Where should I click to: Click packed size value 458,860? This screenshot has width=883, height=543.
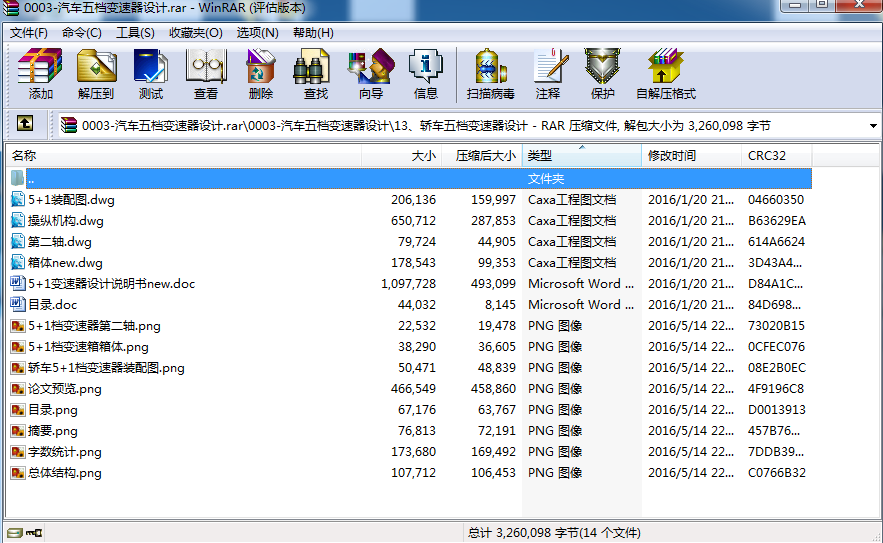pos(493,389)
